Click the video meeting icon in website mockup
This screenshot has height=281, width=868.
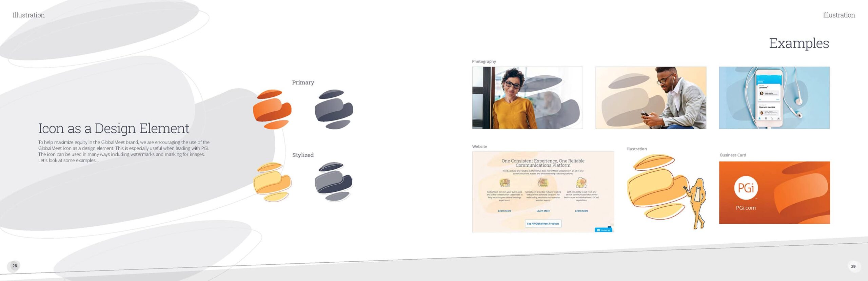coord(505,183)
